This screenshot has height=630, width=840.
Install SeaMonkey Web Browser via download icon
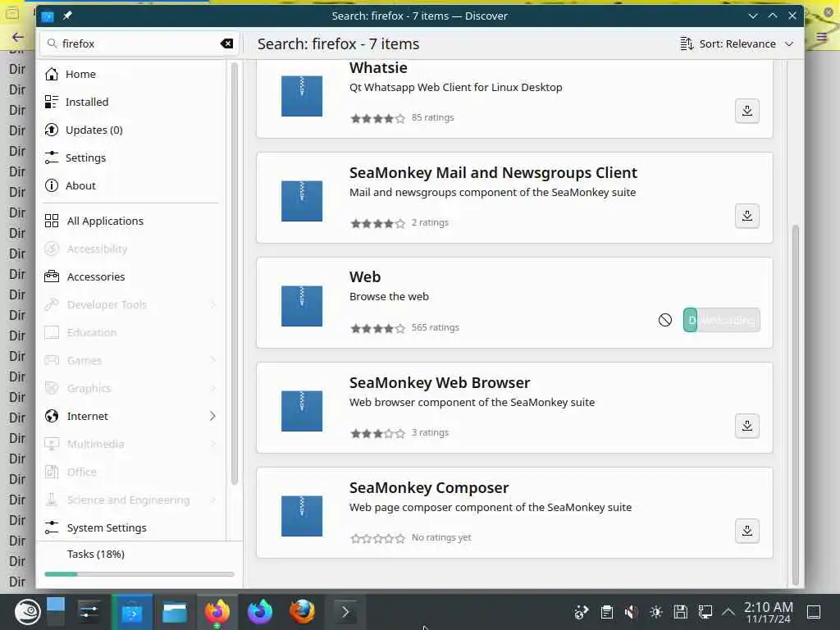tap(746, 426)
